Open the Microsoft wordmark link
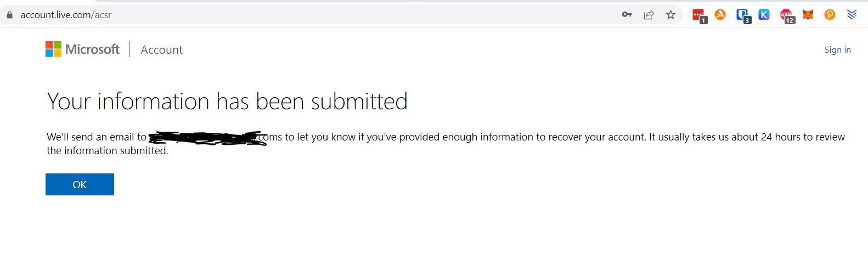This screenshot has height=259, width=868. click(x=92, y=49)
